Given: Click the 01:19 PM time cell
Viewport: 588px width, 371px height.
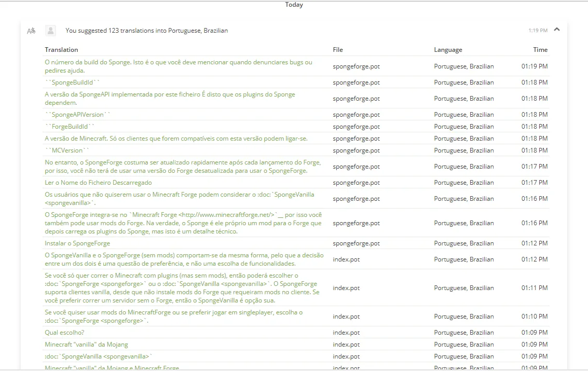Looking at the screenshot, I should pos(535,66).
